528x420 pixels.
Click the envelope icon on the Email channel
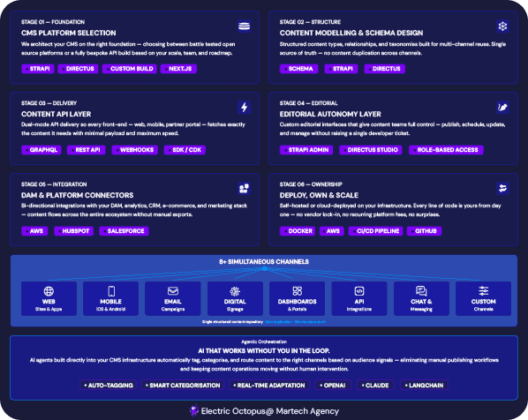173,291
